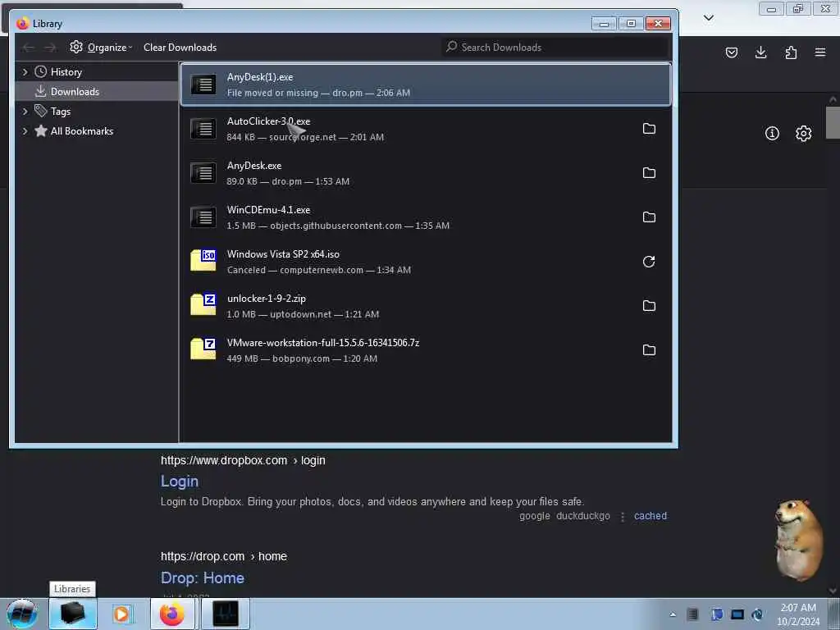
Task: Select the AnyDesk(1).exe file name
Action: click(260, 77)
